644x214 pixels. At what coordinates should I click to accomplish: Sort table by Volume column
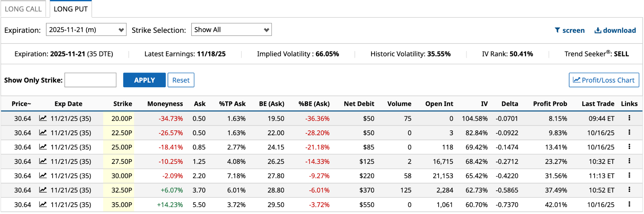[x=399, y=104]
